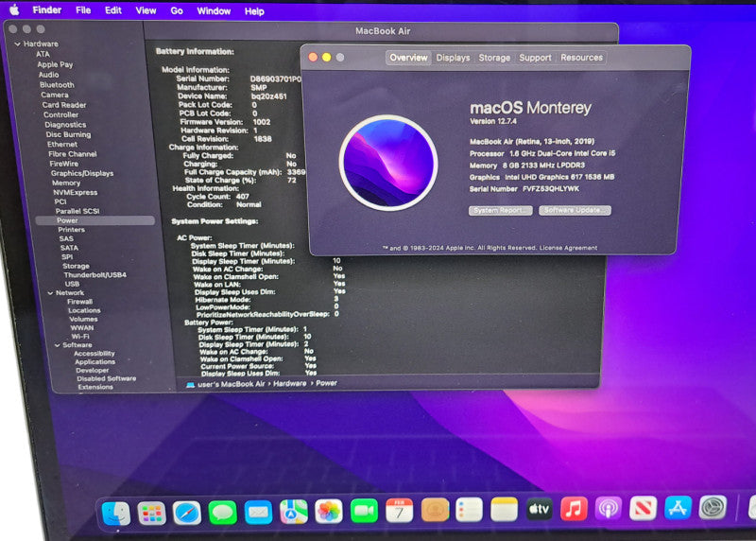Select user's MacBook Air in path bar
This screenshot has height=541, width=756.
click(x=232, y=384)
